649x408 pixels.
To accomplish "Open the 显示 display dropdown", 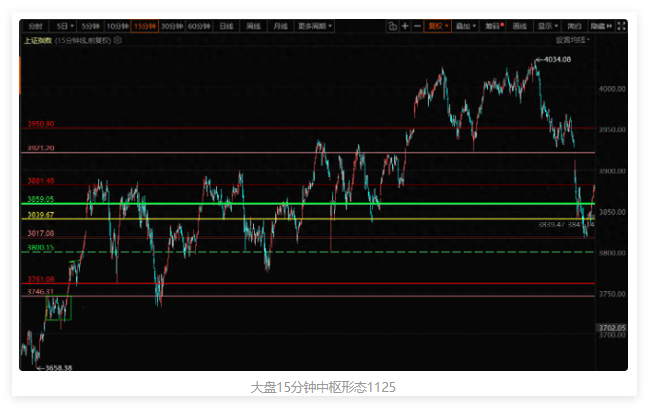I will (547, 26).
